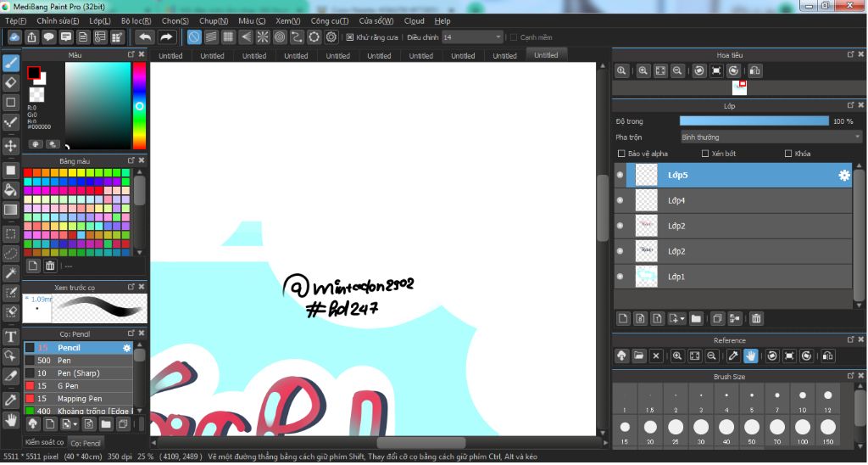Enable the concentric circle snap guide
This screenshot has height=465, width=868.
(x=280, y=37)
